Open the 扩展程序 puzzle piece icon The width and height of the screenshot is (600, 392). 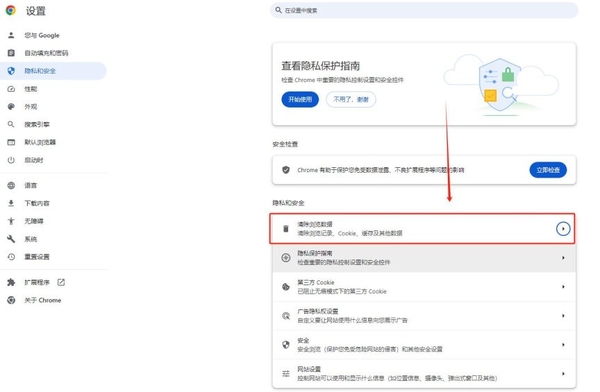(11, 282)
